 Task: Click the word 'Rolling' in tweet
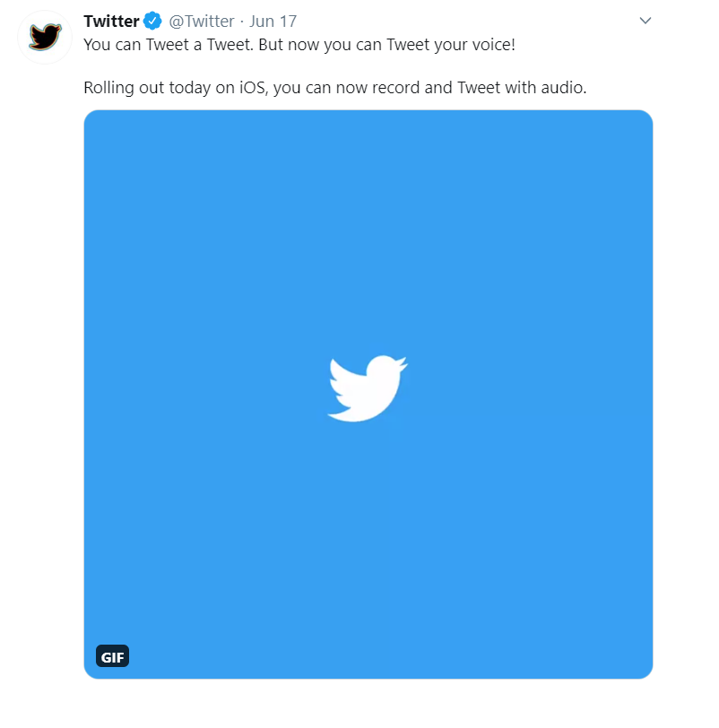pyautogui.click(x=109, y=87)
